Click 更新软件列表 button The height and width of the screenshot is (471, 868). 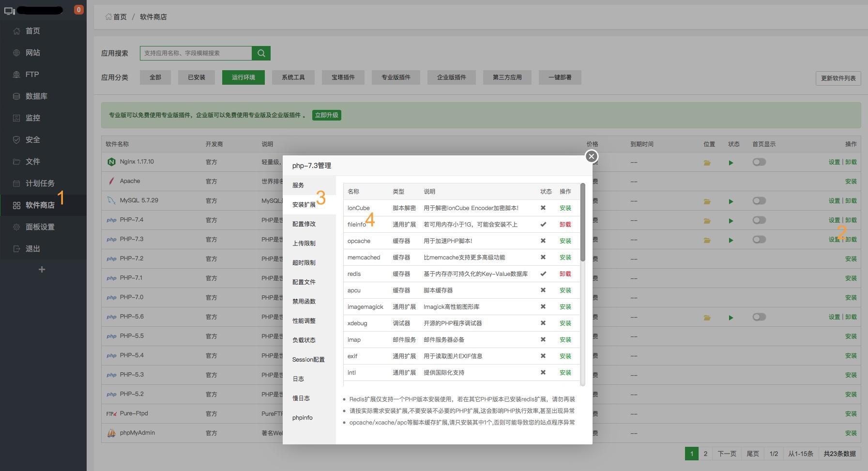pyautogui.click(x=838, y=78)
